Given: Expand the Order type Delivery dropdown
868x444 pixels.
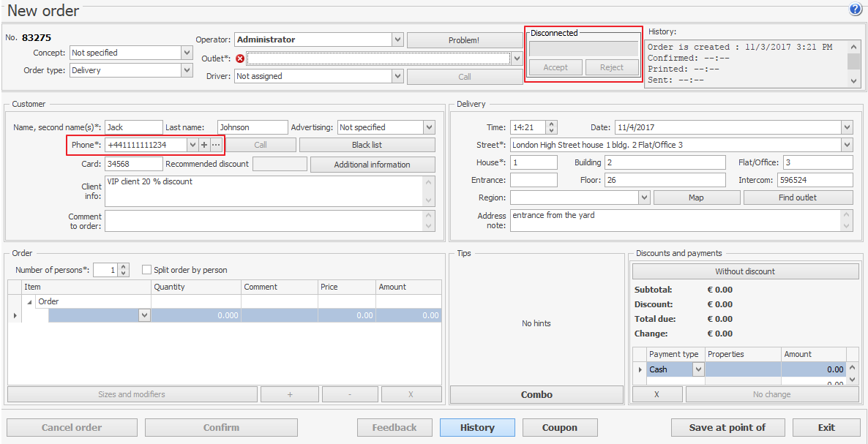Looking at the screenshot, I should tap(187, 70).
